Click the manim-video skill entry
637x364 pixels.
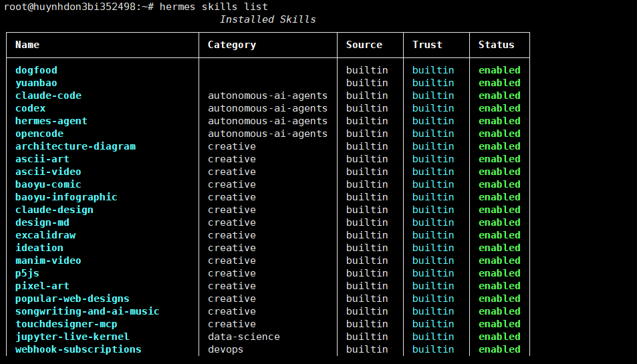point(48,260)
